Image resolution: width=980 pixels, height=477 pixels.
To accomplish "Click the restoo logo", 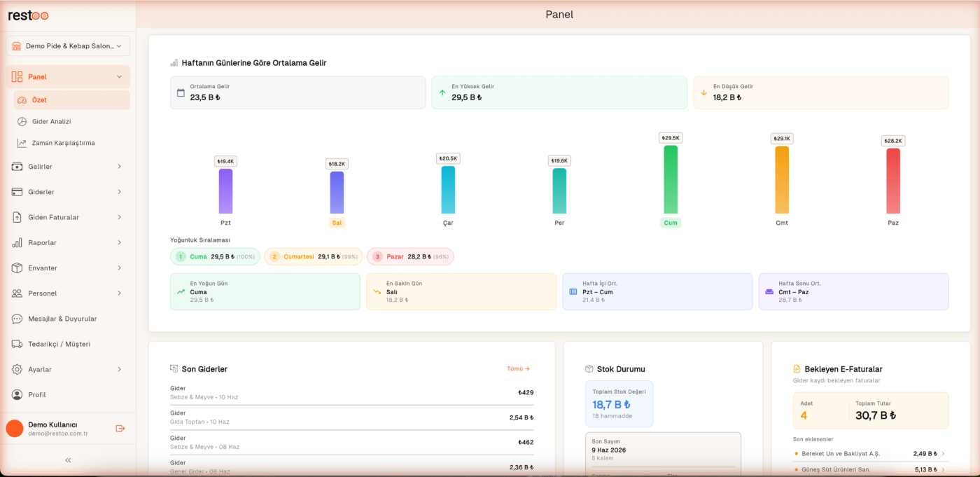I will tap(28, 15).
